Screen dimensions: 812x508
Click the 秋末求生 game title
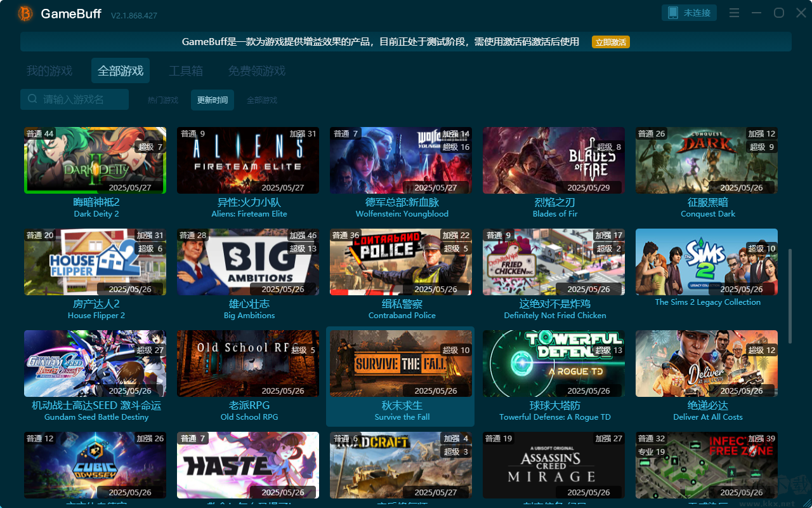click(402, 405)
